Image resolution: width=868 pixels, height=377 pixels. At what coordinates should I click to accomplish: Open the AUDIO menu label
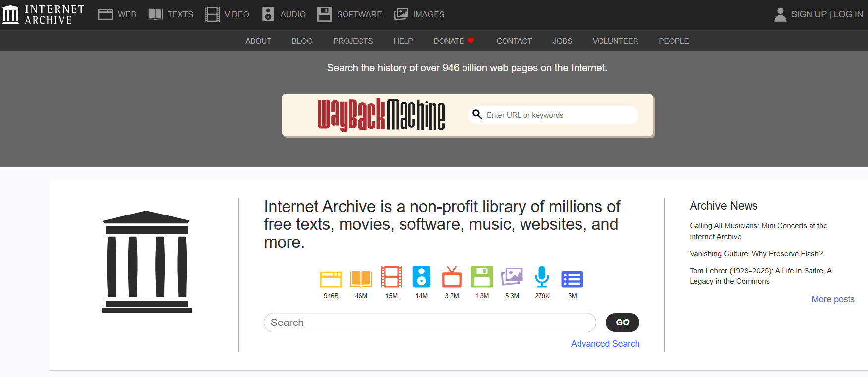[x=293, y=15]
